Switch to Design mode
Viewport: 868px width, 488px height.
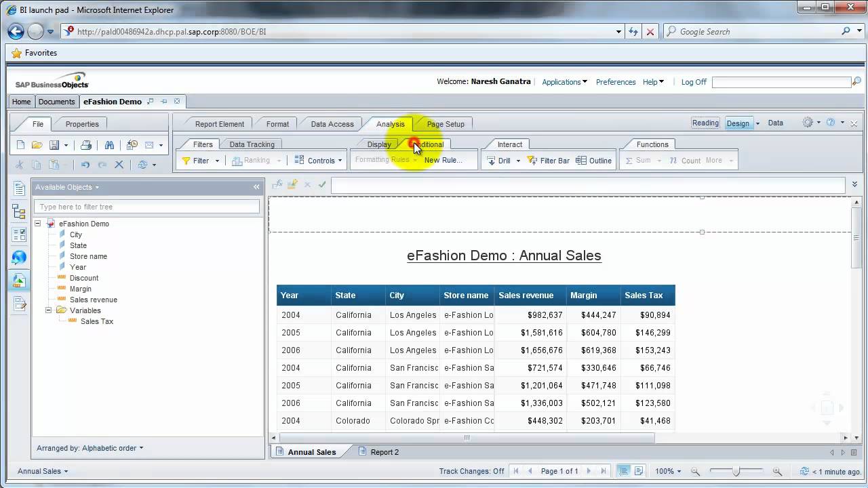pos(738,123)
